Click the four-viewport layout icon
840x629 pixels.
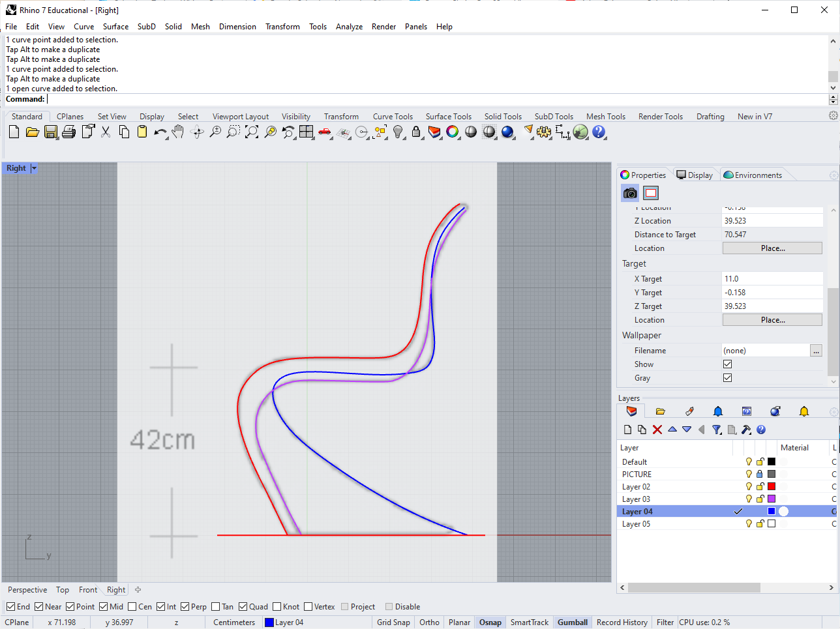coord(307,132)
